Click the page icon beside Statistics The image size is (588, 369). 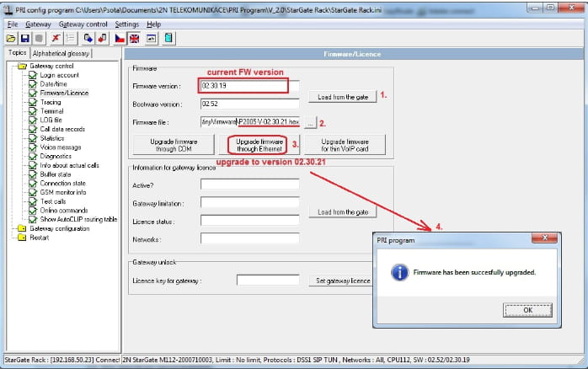33,138
